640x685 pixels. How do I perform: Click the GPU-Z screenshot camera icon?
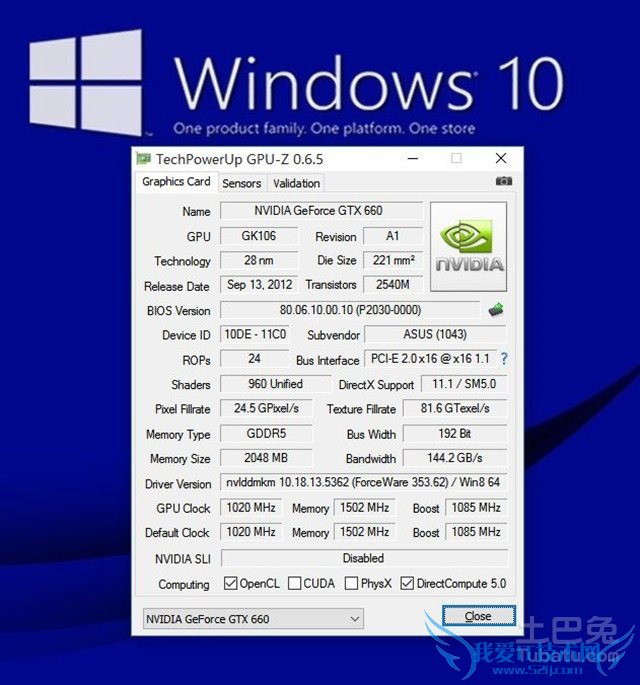point(504,181)
